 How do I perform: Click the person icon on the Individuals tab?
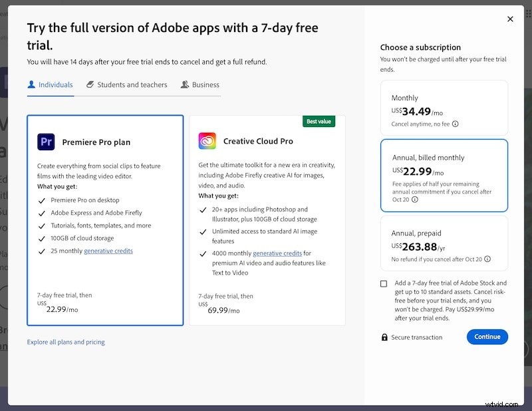(x=32, y=84)
